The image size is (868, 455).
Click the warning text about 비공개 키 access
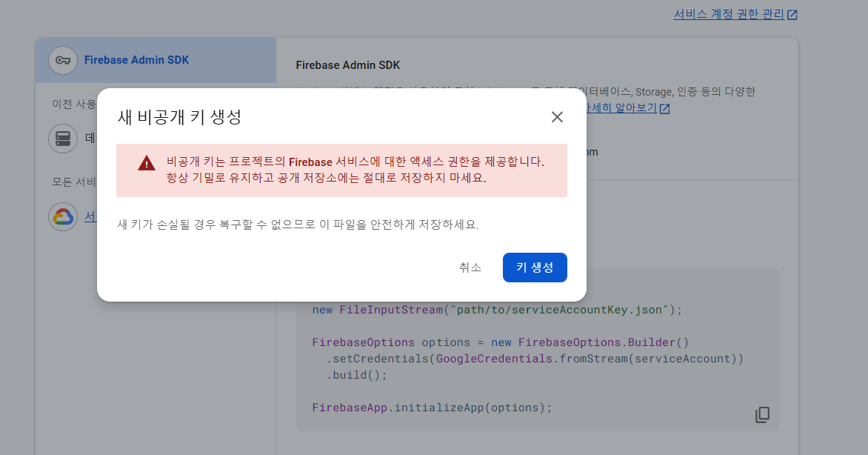[355, 170]
